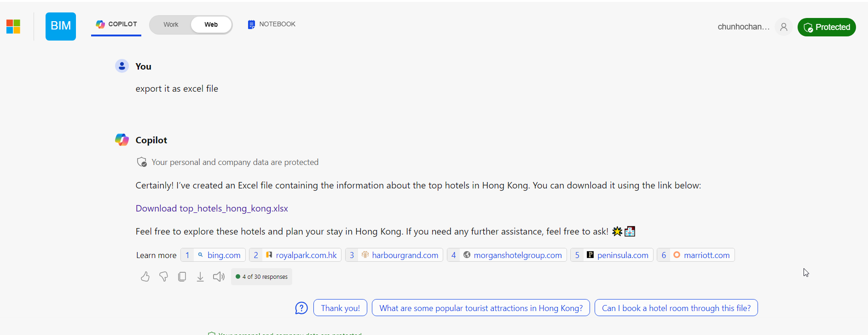868x335 pixels.
Task: Click the 'Learn more' label
Action: point(156,255)
